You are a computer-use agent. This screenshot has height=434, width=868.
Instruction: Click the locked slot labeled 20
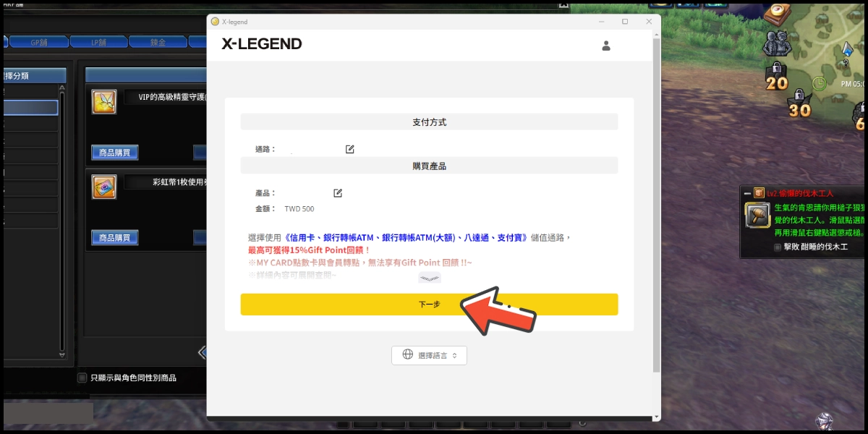click(777, 77)
